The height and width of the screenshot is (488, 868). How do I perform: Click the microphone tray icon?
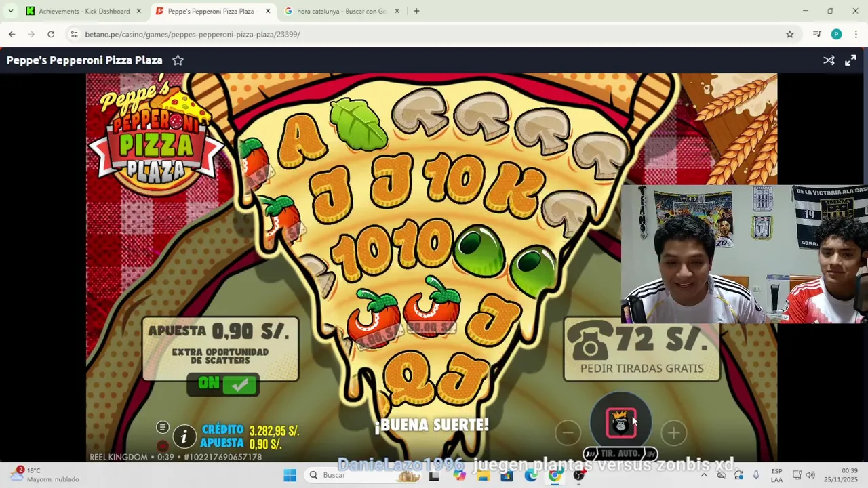(756, 475)
